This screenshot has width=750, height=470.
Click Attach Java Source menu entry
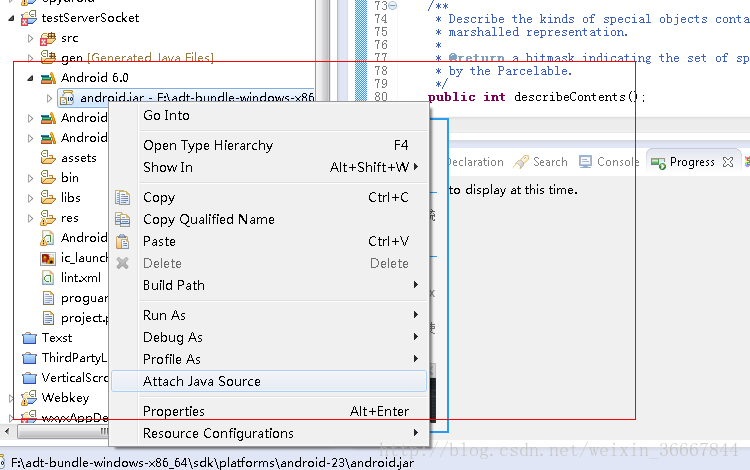[x=269, y=382]
